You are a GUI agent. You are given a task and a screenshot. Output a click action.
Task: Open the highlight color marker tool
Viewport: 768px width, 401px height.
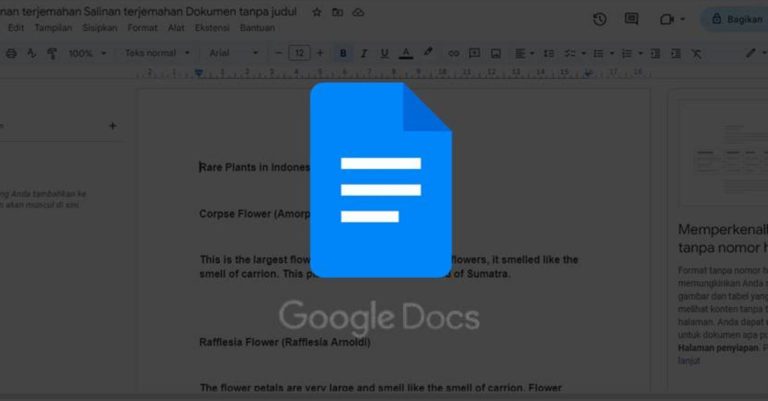pyautogui.click(x=428, y=52)
